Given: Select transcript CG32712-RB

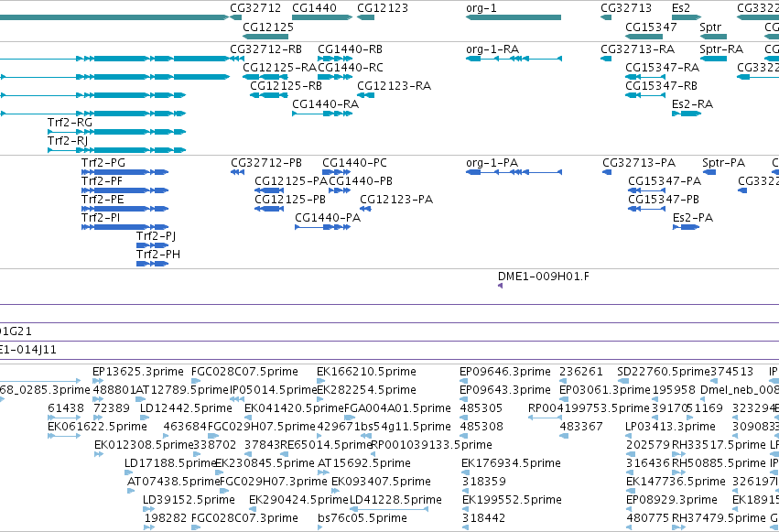Looking at the screenshot, I should 265,49.
